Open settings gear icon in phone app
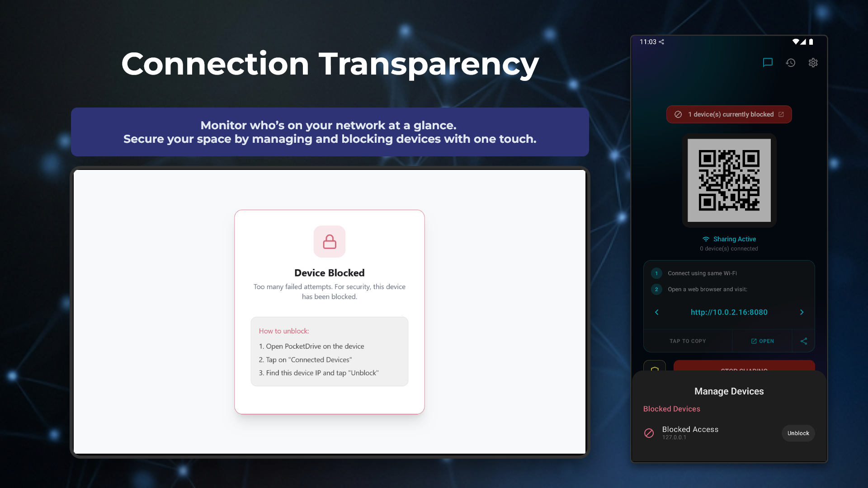 point(813,63)
